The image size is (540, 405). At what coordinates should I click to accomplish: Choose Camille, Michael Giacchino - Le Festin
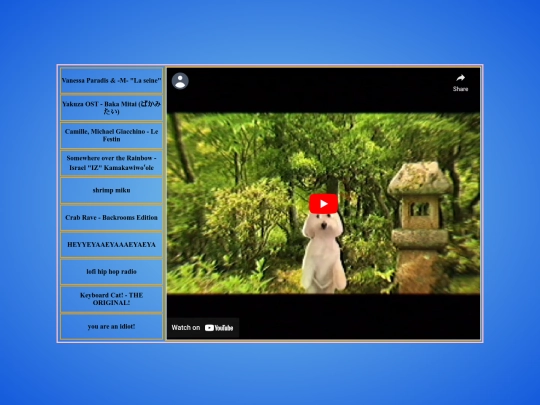(112, 135)
